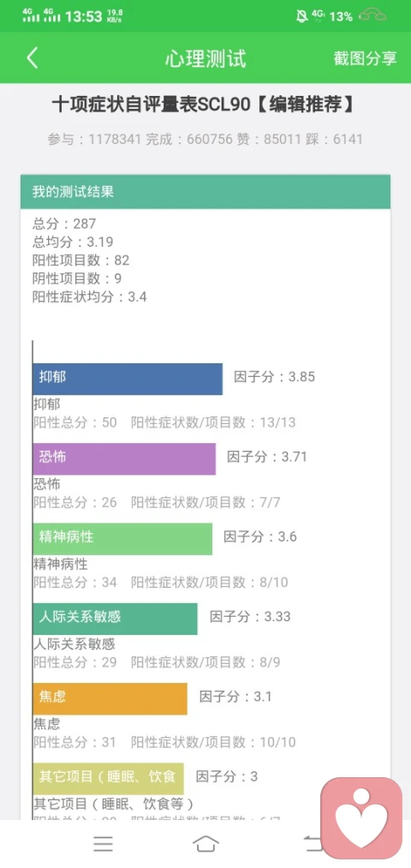Viewport: 411px width, 868px height.
Task: Tap the blue 抑郁 bar
Action: 128,379
